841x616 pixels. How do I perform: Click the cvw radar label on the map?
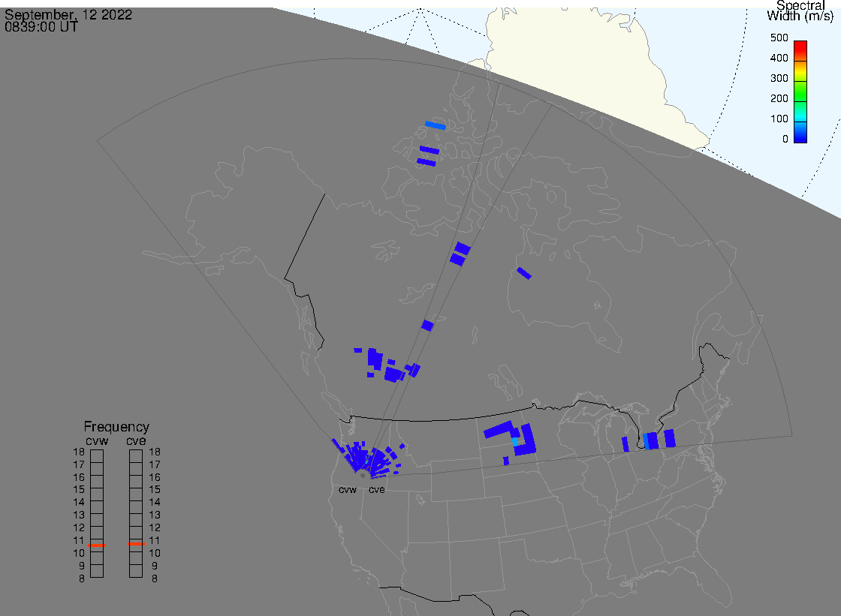(348, 490)
